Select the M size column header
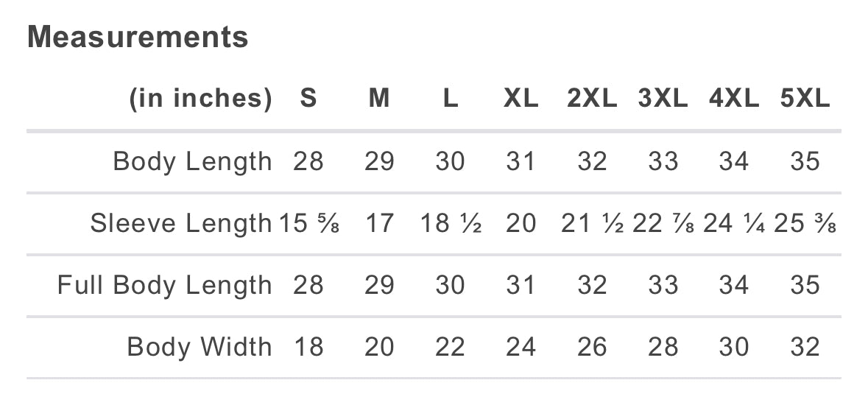This screenshot has width=868, height=408. (x=379, y=99)
